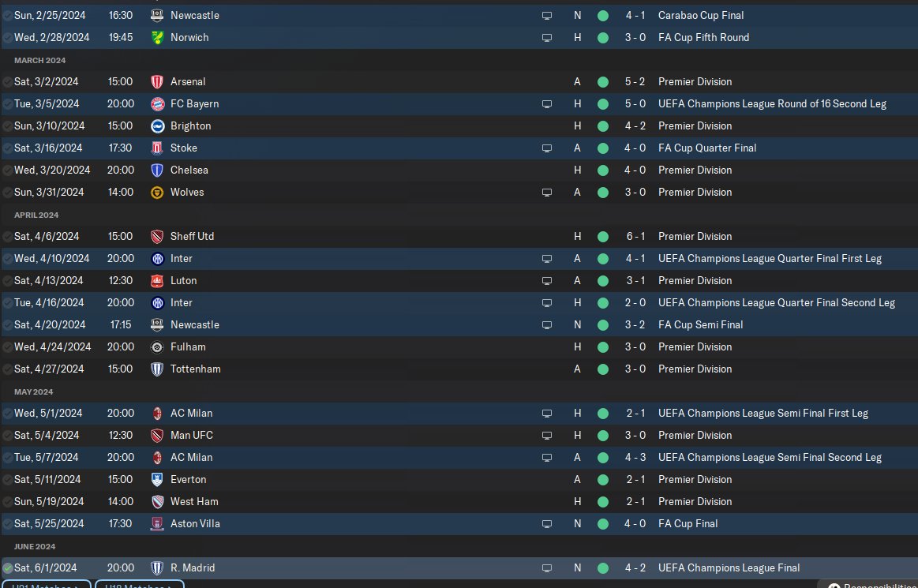Viewport: 918px width, 588px height.
Task: Click the FC Bayern club badge
Action: pos(156,103)
